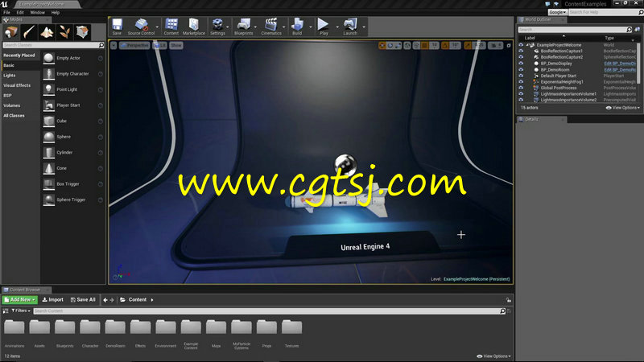Click Edit BP_DemoDisplay link

click(620, 64)
